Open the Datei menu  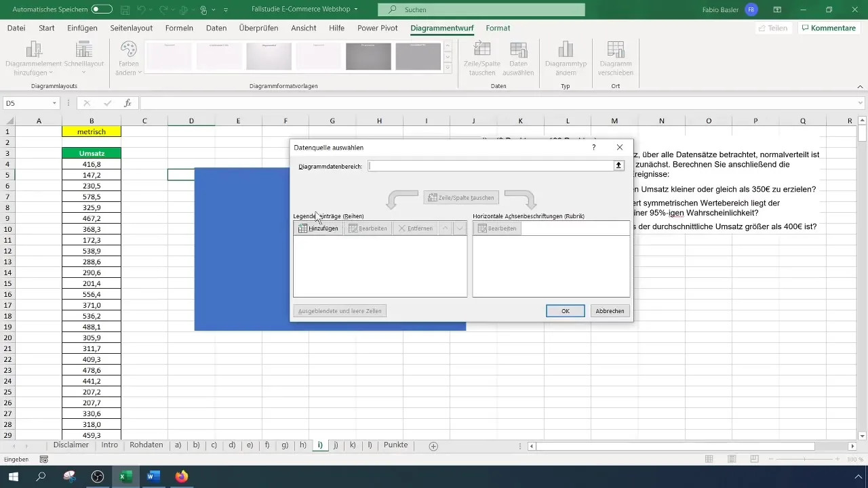[x=16, y=28]
